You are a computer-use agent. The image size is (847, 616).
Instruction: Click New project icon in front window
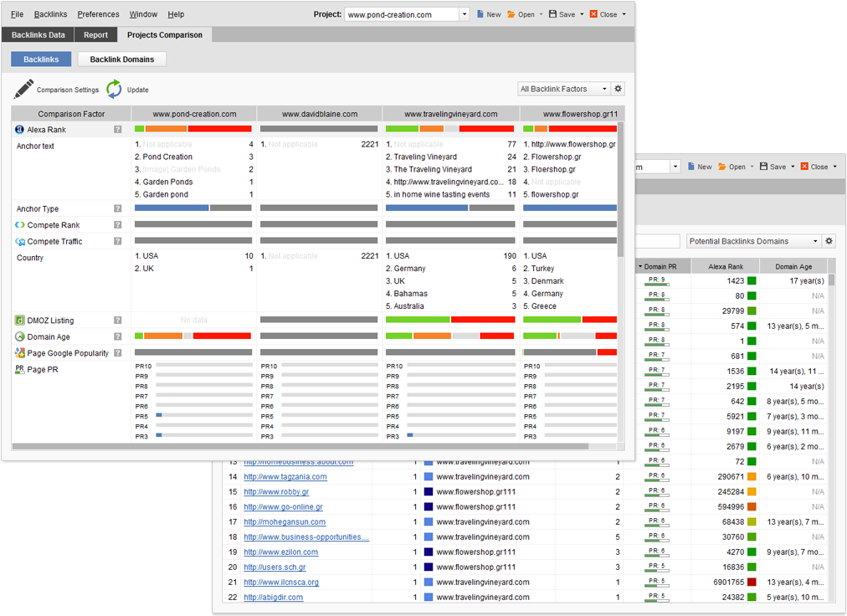480,14
